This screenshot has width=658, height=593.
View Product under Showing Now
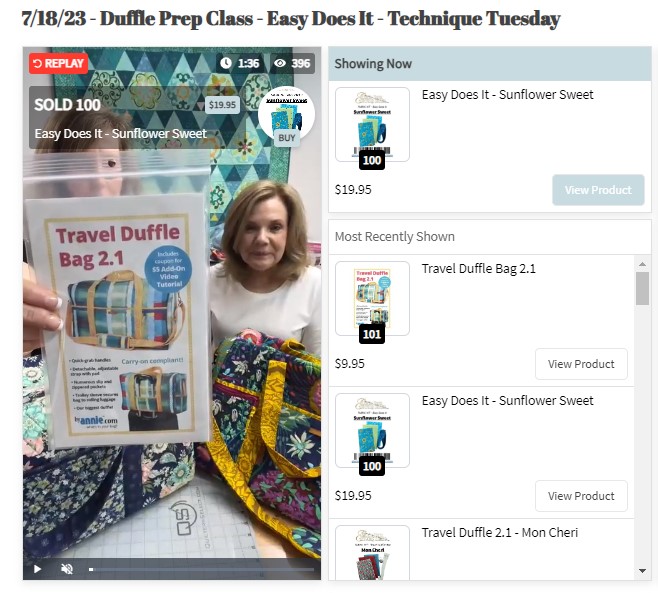[x=598, y=190]
